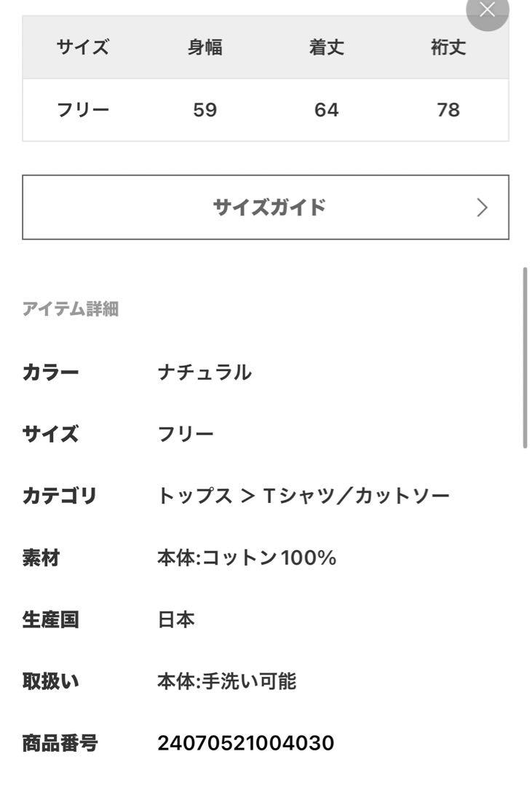Click the フリー size row cell
Viewport: 532px width, 786px height.
83,109
